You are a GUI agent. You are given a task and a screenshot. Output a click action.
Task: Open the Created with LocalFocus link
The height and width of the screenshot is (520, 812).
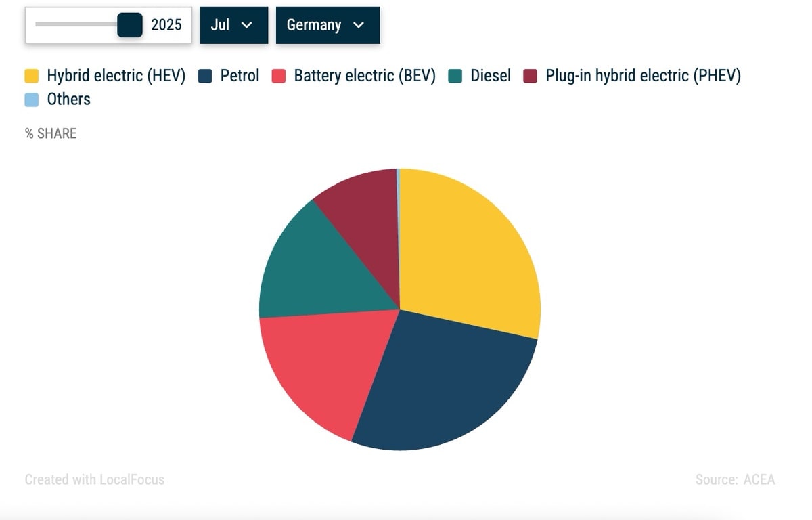point(94,479)
